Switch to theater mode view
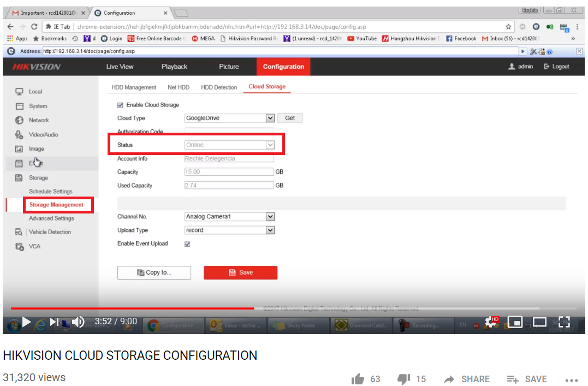The image size is (588, 386). coord(539,322)
